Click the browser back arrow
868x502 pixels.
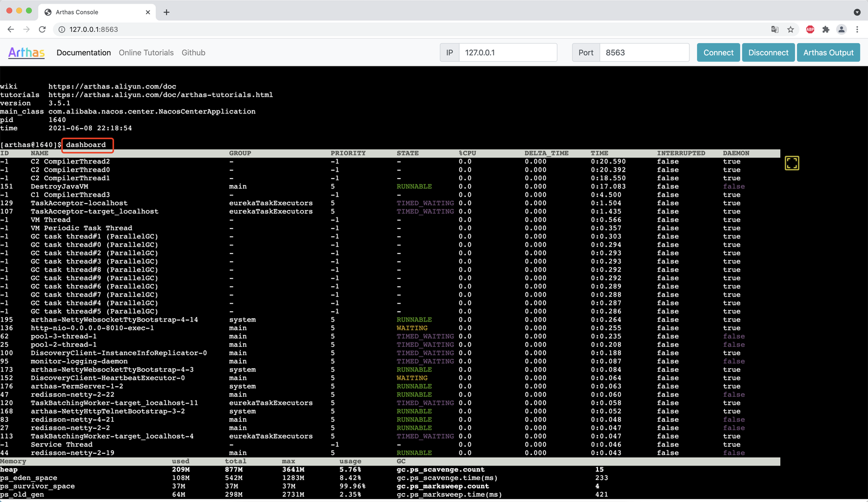(10, 29)
